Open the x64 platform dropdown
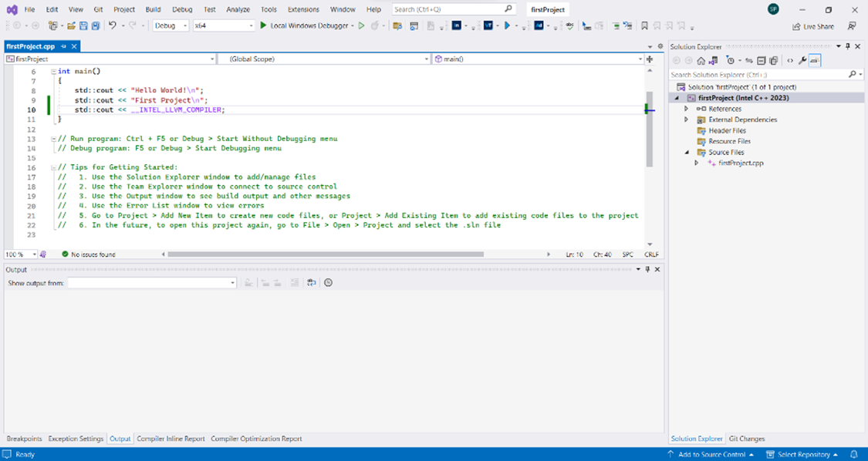The image size is (868, 461). pos(224,25)
